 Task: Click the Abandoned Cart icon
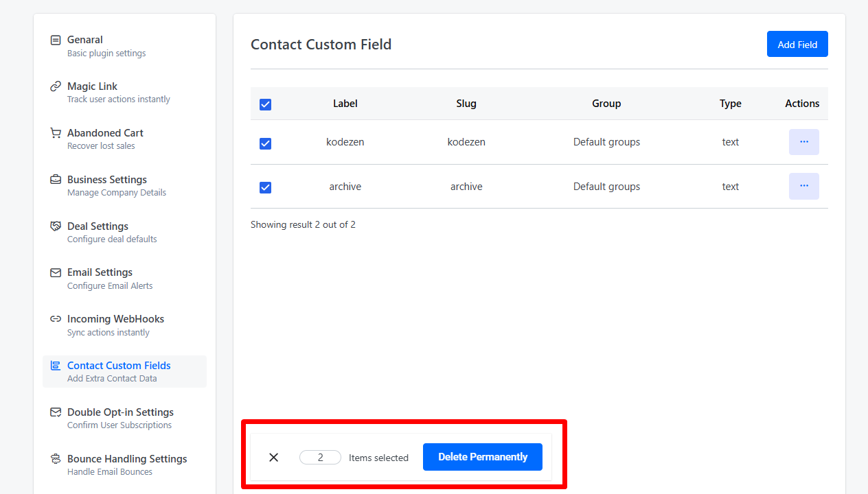tap(56, 133)
